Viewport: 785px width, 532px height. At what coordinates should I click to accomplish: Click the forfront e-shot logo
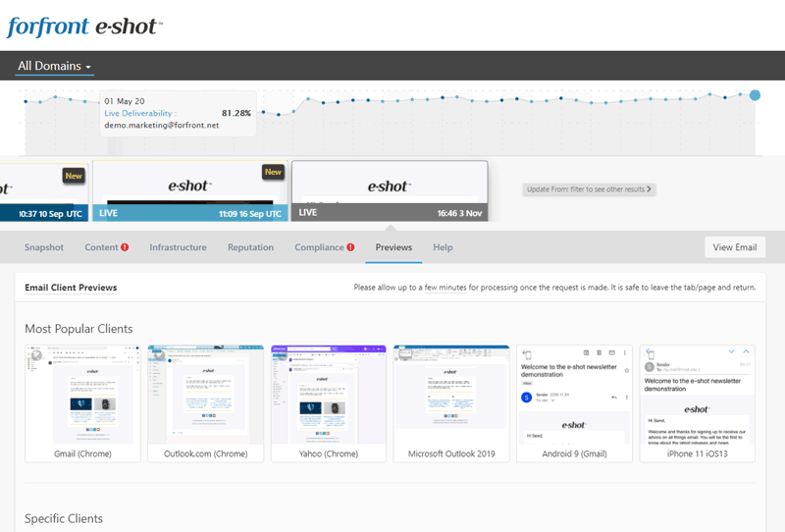83,26
